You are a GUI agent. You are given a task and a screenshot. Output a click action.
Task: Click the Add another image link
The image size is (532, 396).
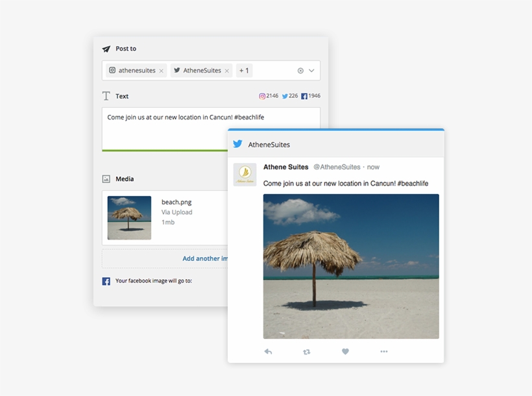tap(206, 258)
